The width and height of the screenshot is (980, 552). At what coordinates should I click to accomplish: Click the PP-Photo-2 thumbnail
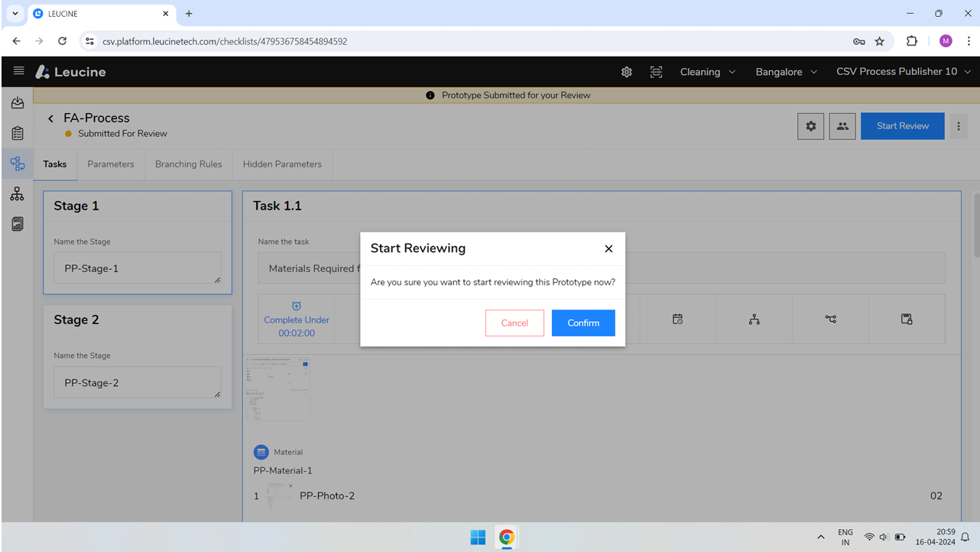point(278,495)
